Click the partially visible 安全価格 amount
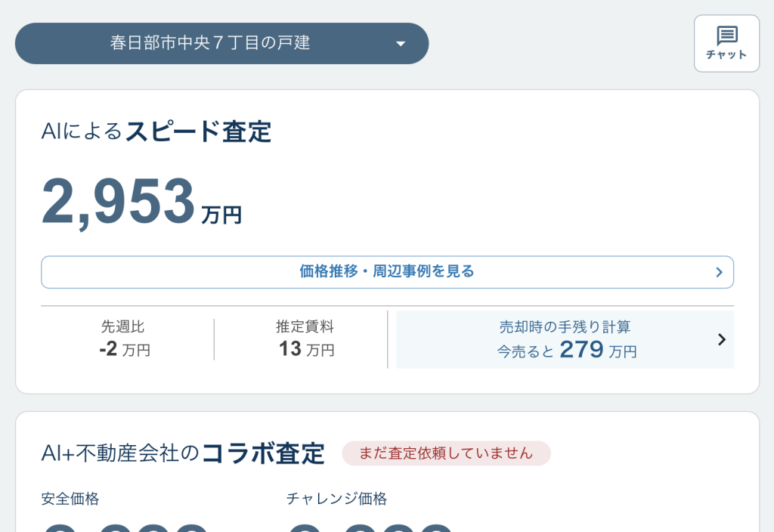The image size is (774, 532). [x=125, y=527]
